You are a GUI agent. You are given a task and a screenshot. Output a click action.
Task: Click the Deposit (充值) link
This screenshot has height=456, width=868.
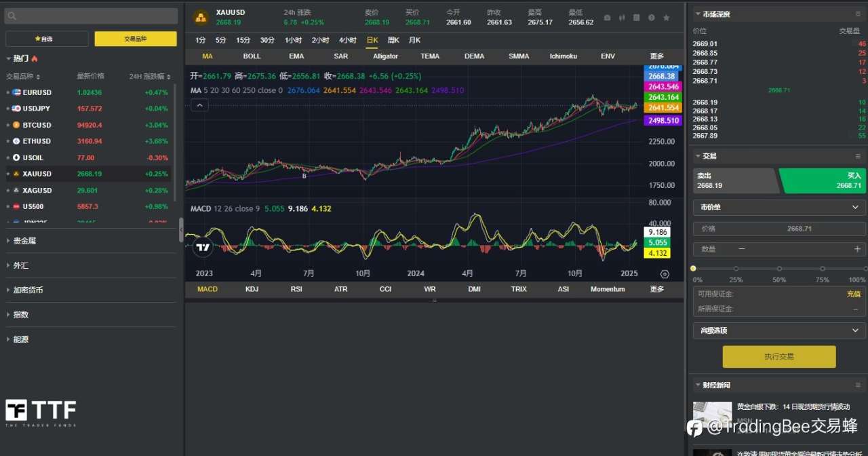[853, 294]
